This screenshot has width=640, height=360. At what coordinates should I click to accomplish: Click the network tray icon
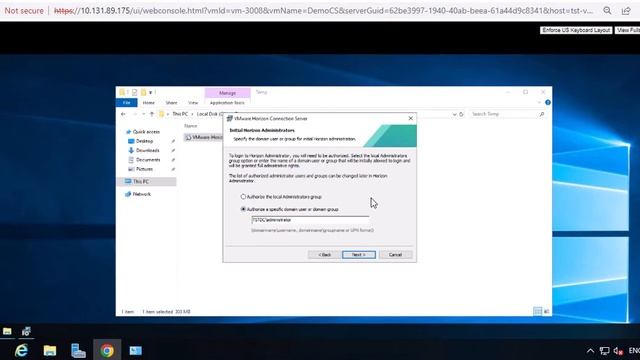coord(604,351)
